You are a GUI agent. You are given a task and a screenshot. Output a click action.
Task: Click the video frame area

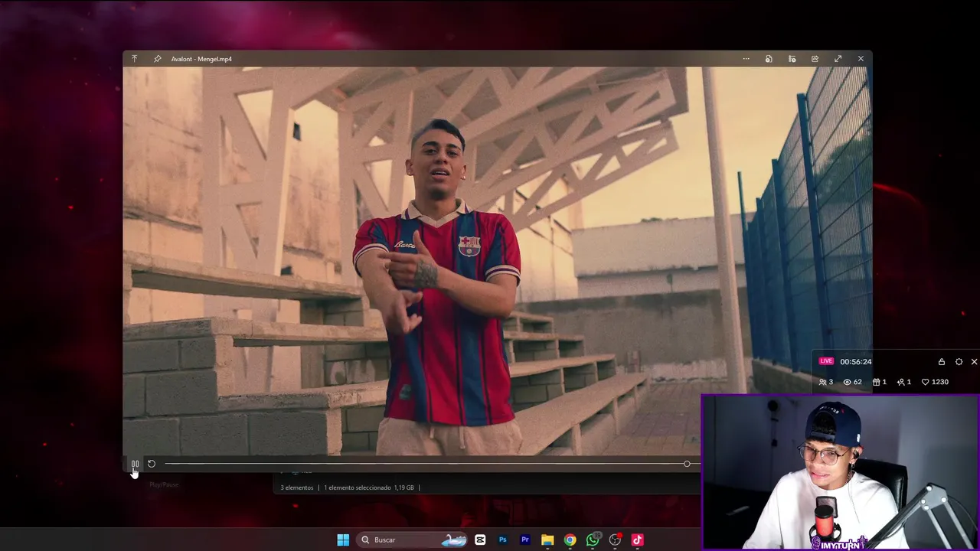(x=497, y=261)
